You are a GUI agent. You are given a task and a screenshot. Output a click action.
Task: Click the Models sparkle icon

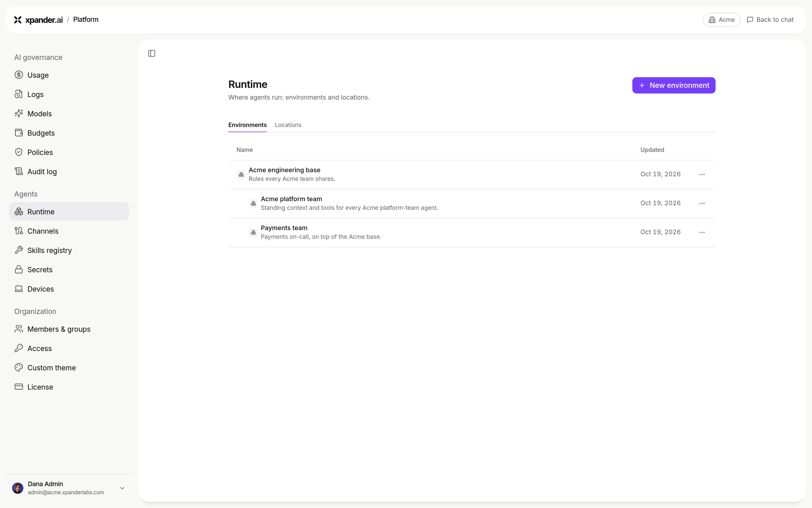pyautogui.click(x=19, y=114)
